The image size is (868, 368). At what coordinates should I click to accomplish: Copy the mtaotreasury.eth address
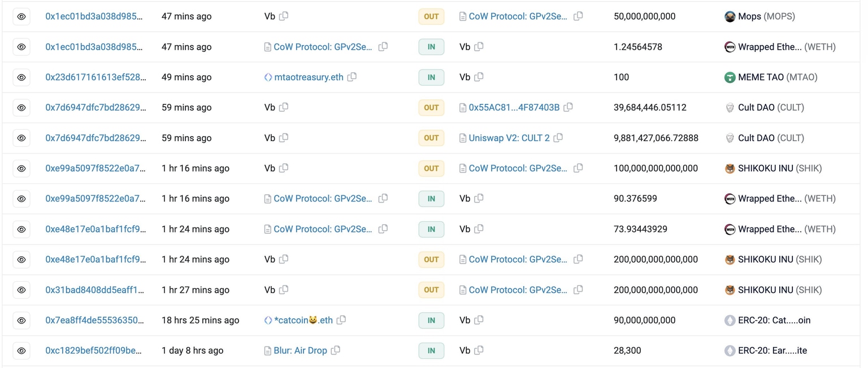coord(352,77)
